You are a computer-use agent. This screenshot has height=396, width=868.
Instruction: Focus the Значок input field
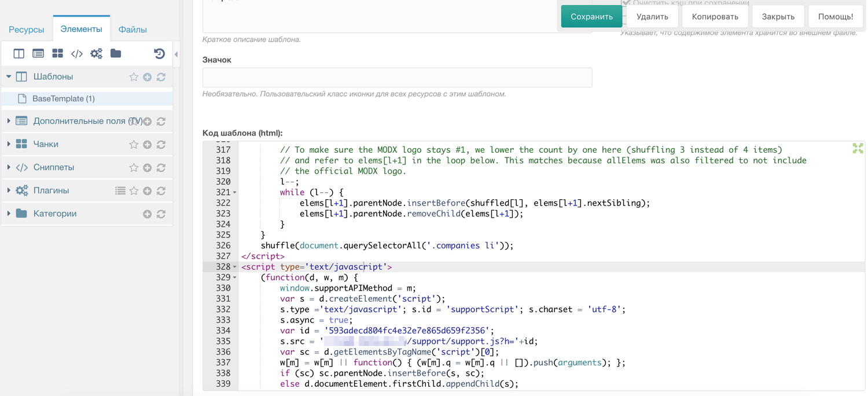click(x=397, y=78)
